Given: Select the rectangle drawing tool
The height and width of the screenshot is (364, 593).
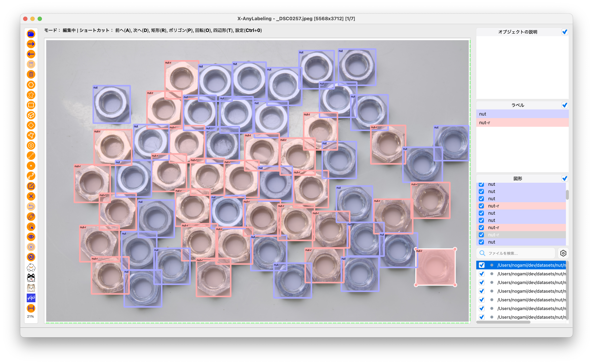Looking at the screenshot, I should [31, 105].
